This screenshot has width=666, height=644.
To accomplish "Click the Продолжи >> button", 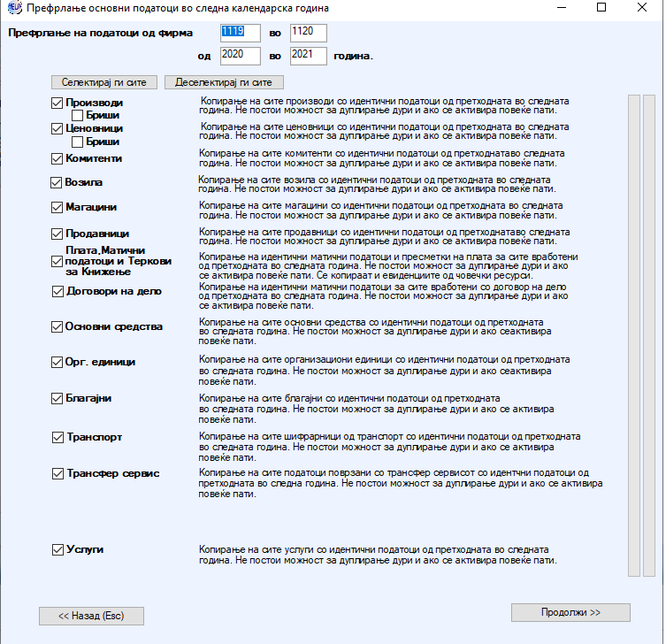I will (x=570, y=612).
